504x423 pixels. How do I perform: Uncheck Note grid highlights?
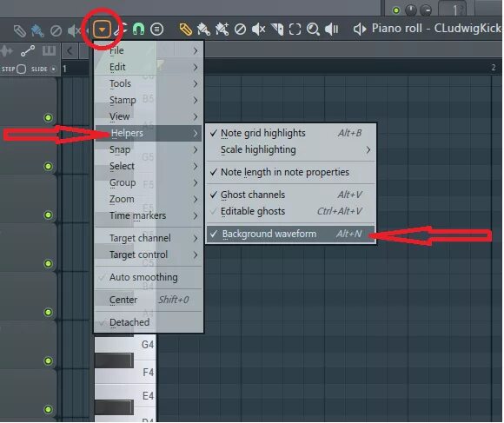(x=290, y=133)
